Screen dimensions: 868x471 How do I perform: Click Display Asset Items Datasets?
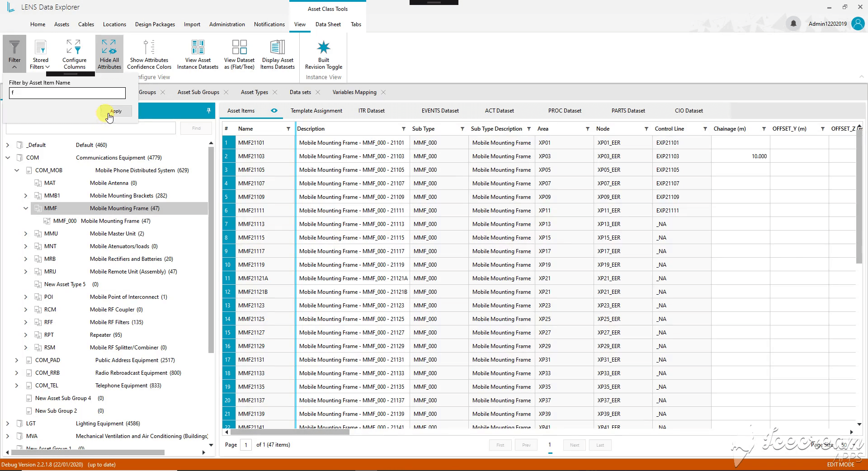[277, 55]
